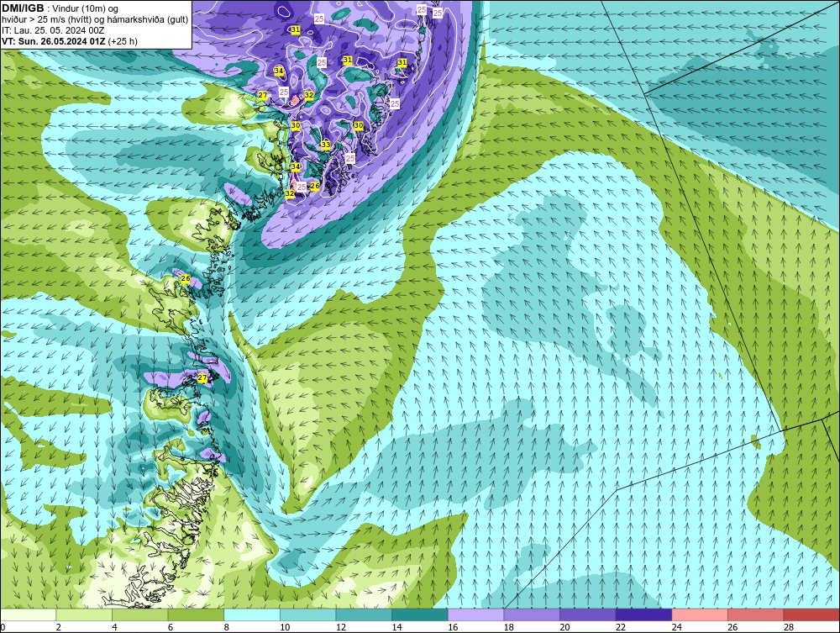Select the 8–10 m/s light cyan legend swatch
Screen dimensions: 840x633
[252, 615]
